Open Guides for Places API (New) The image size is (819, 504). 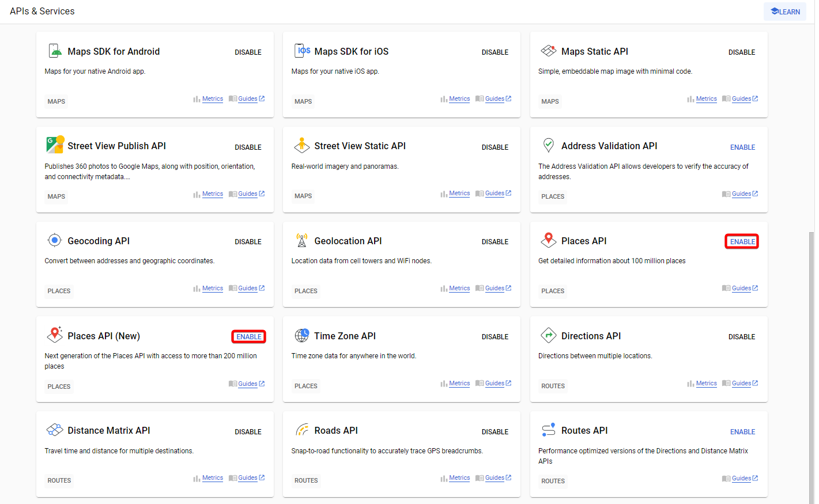point(247,384)
